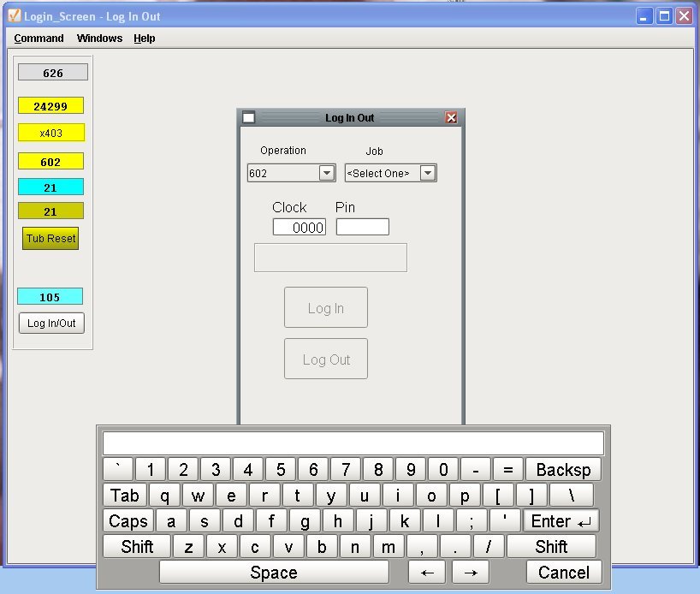Maximize the Login_Screen window

[664, 16]
